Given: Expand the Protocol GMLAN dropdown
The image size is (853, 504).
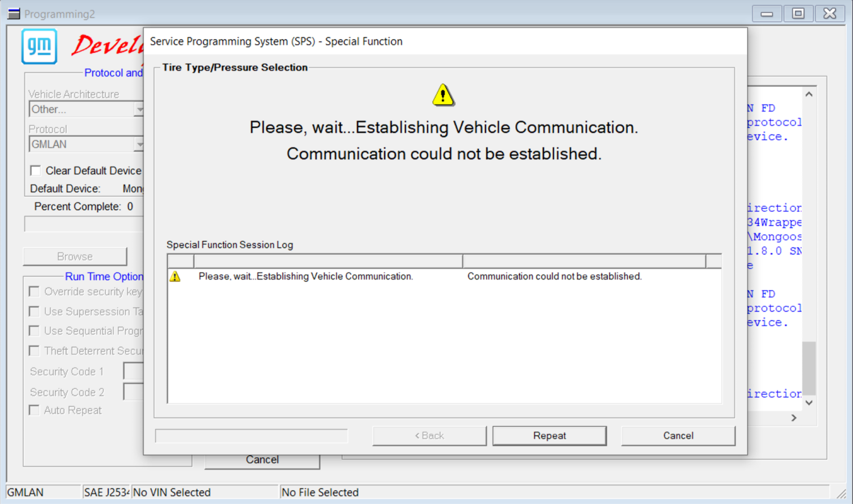Looking at the screenshot, I should (139, 144).
